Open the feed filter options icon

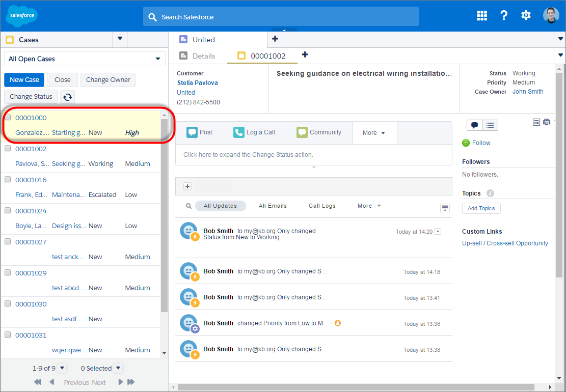[445, 208]
